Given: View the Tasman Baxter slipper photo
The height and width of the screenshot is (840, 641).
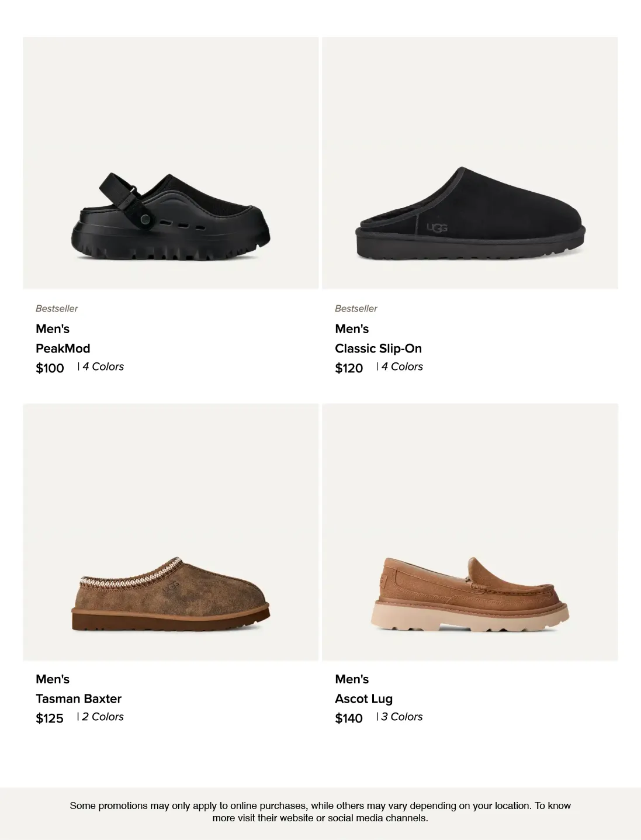Looking at the screenshot, I should click(171, 532).
